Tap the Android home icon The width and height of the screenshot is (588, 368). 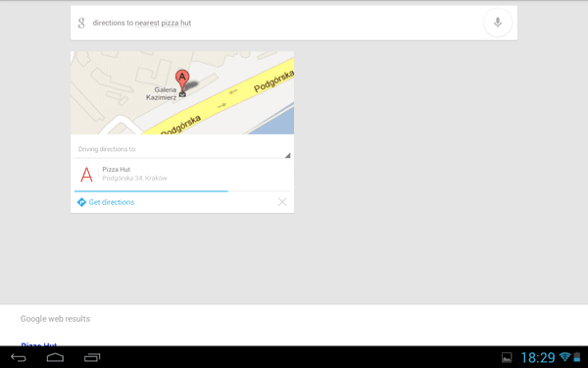click(55, 357)
